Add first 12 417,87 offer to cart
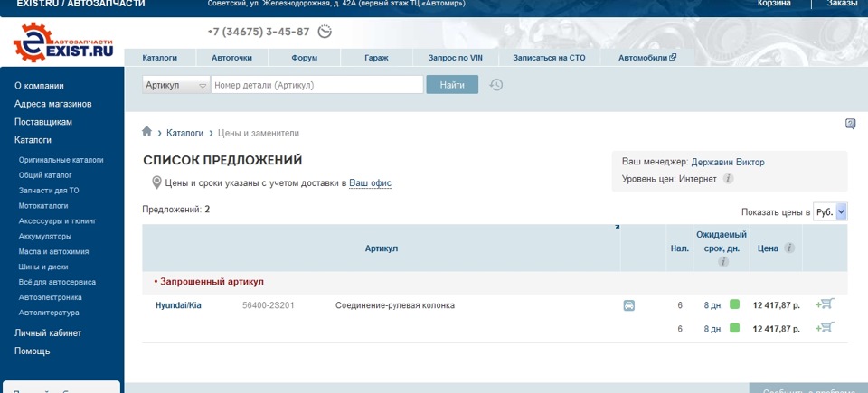Image resolution: width=868 pixels, height=393 pixels. pos(825,304)
